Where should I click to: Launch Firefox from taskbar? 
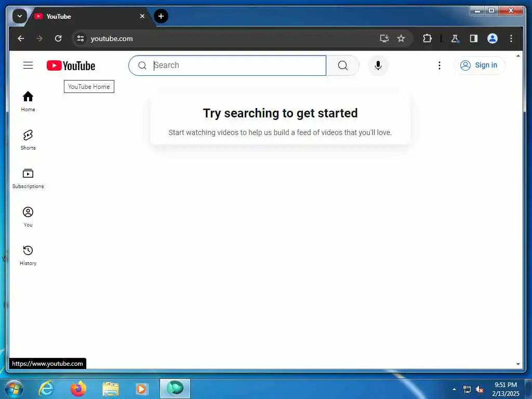pyautogui.click(x=78, y=389)
